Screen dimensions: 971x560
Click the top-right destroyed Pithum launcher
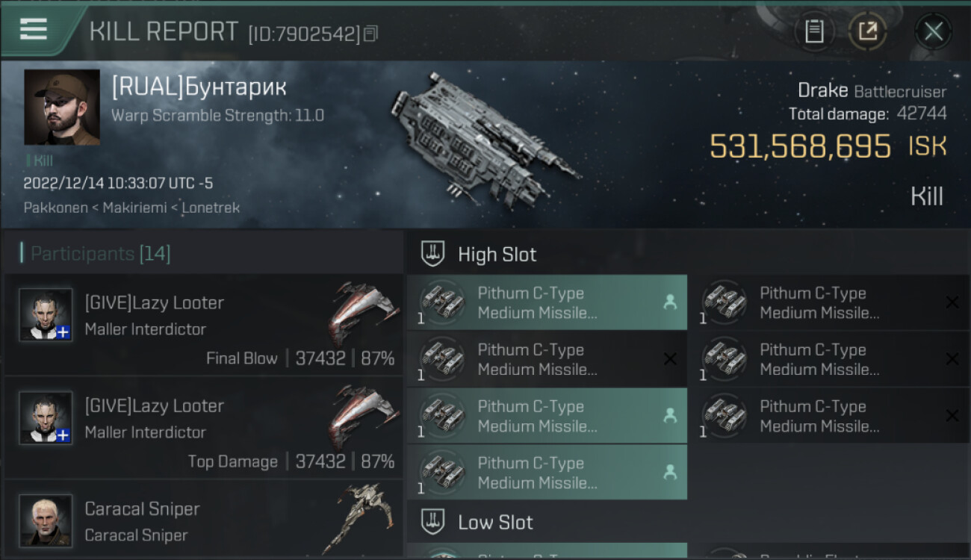pos(828,302)
